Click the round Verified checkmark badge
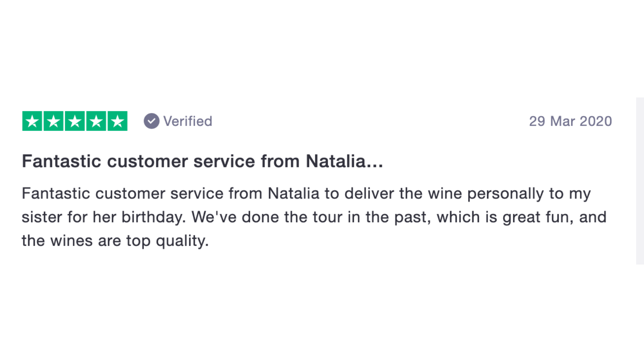 pos(152,121)
